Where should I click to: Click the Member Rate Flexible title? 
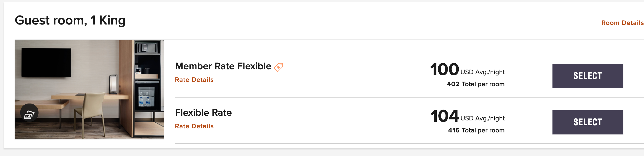point(223,66)
